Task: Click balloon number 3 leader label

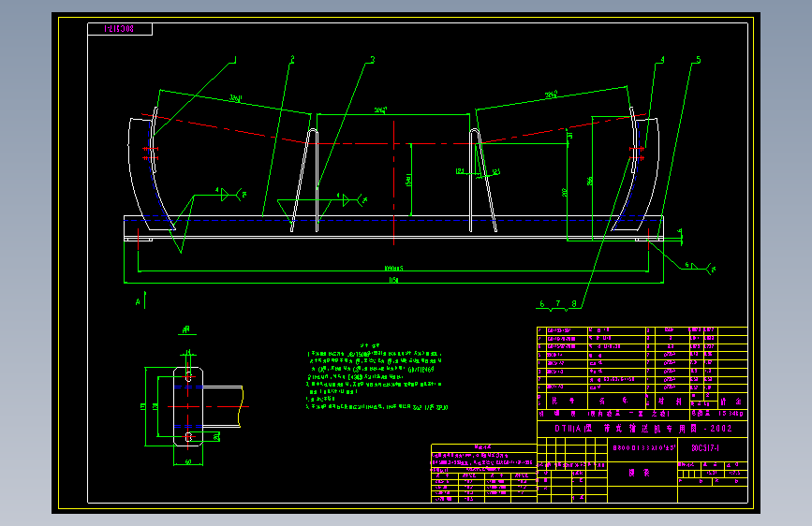Action: point(372,60)
